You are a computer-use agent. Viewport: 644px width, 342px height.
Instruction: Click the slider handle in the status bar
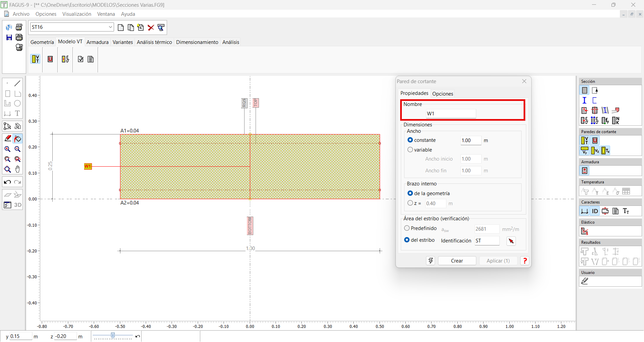113,336
